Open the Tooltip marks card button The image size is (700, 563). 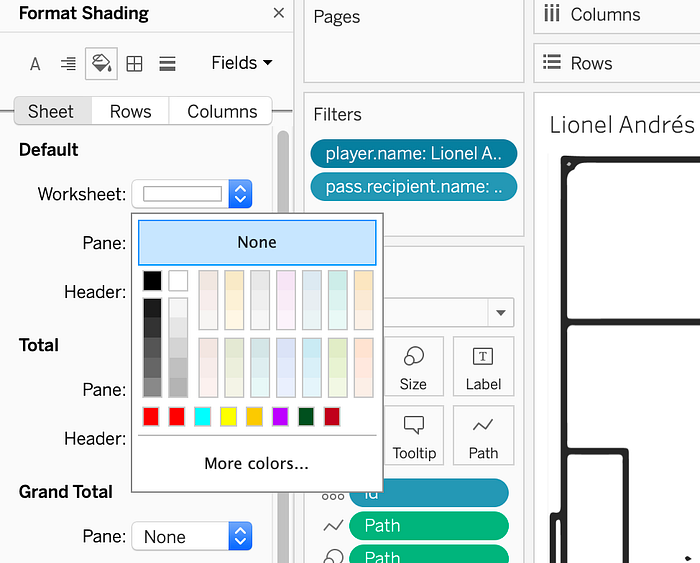click(413, 435)
